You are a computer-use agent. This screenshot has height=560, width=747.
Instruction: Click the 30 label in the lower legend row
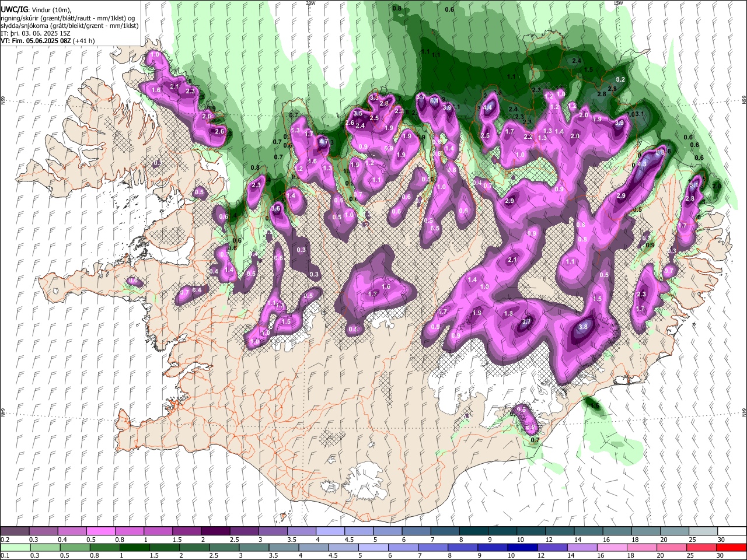pyautogui.click(x=721, y=556)
